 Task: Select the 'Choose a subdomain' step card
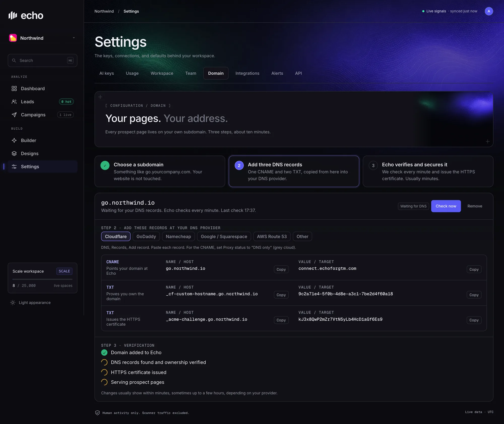tap(160, 171)
